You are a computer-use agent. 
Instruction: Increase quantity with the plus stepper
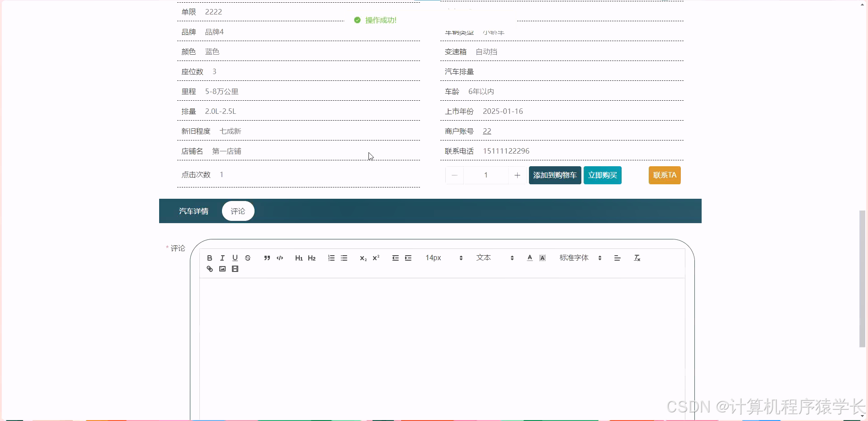point(517,175)
